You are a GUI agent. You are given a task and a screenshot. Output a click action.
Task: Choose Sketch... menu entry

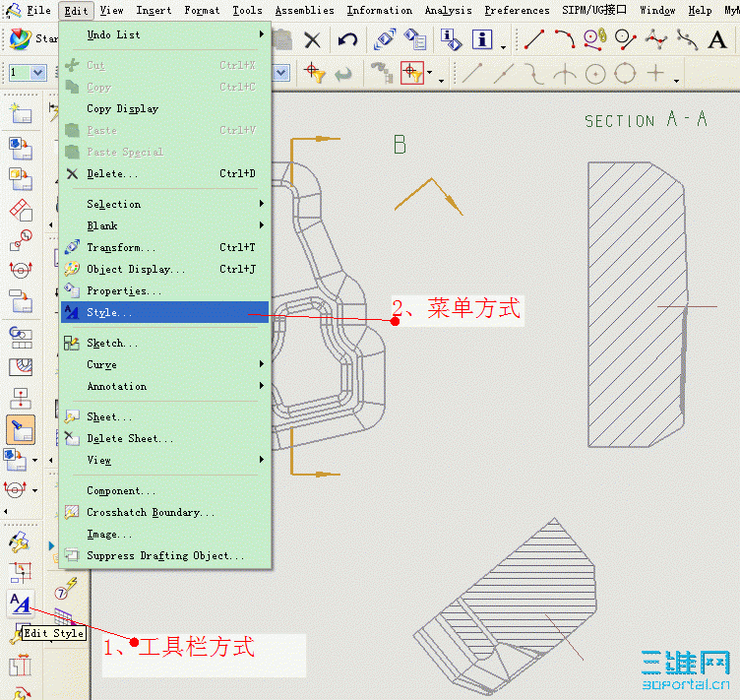[x=164, y=344]
